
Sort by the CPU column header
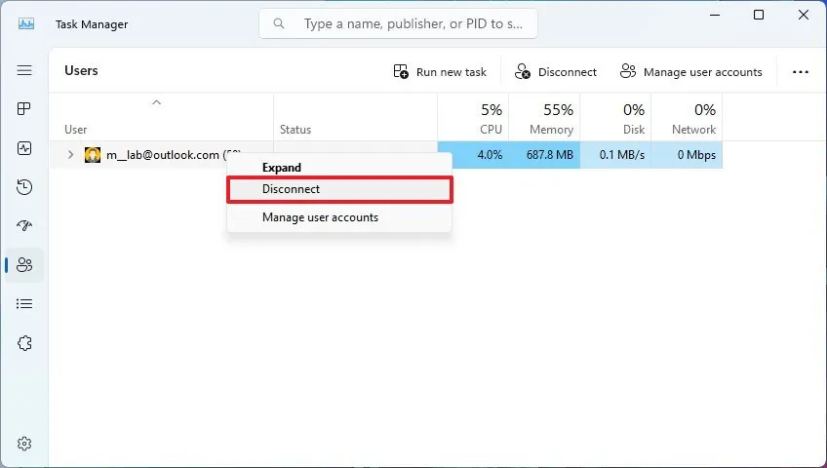(473, 117)
